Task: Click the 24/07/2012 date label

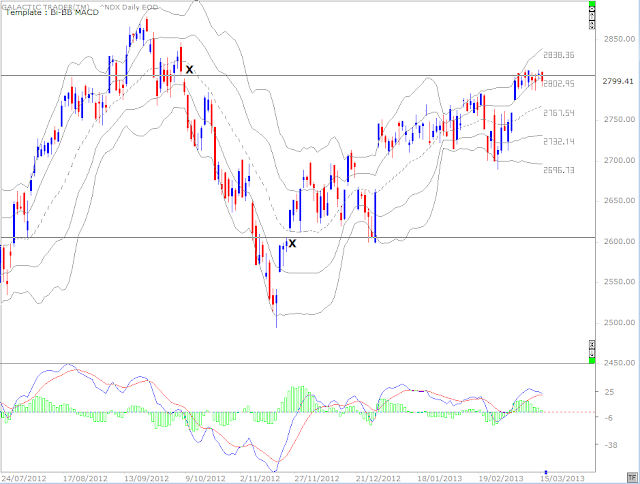Action: [24, 478]
